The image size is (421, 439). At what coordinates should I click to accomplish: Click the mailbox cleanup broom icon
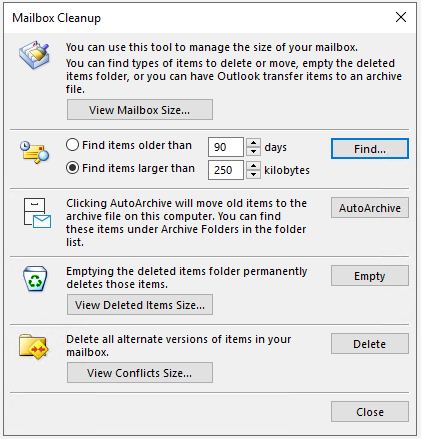34,55
